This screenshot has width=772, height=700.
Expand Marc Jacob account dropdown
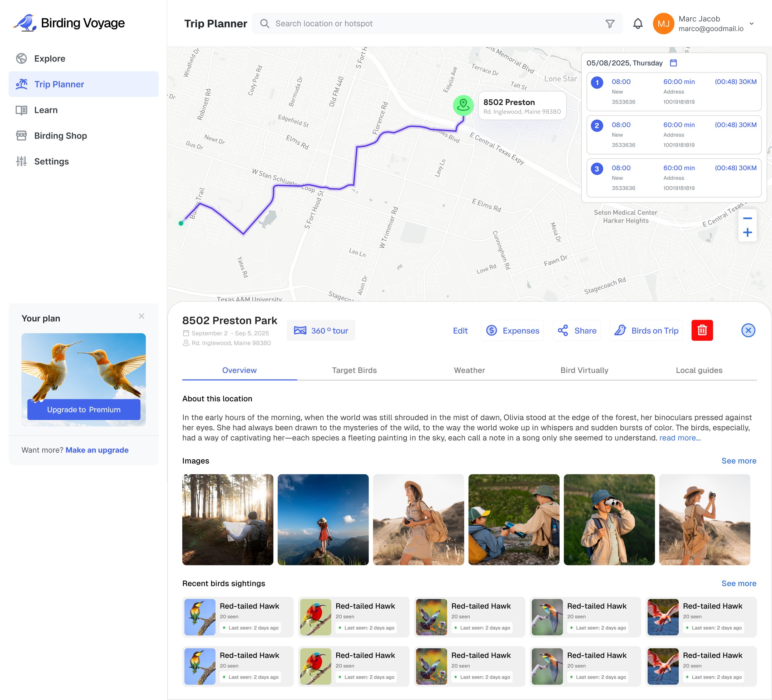click(751, 24)
